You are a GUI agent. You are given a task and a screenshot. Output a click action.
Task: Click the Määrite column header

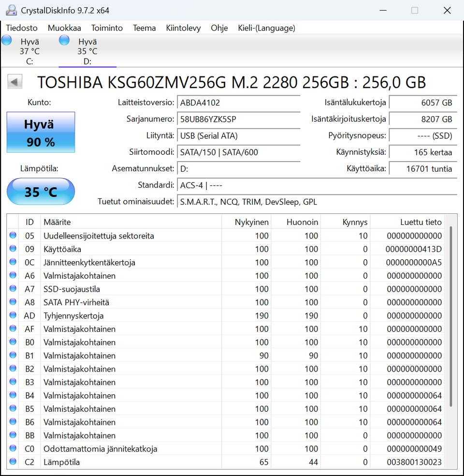click(130, 222)
